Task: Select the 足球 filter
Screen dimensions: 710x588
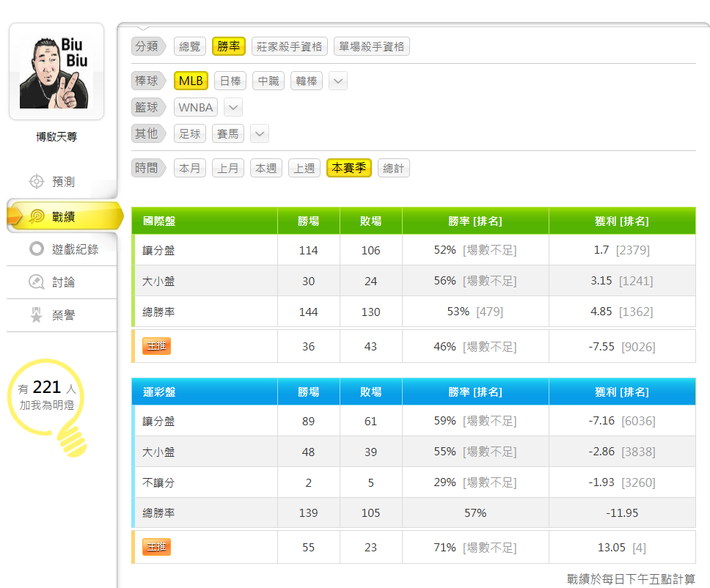Action: pyautogui.click(x=190, y=133)
